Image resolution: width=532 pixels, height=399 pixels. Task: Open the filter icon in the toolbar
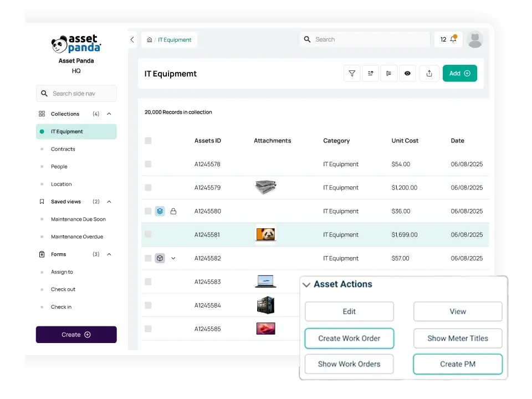pos(352,73)
